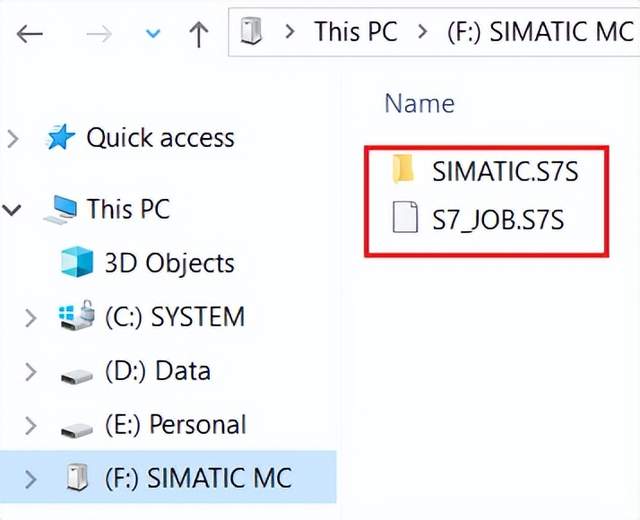Click the Forward navigation arrow
Screen dimensions: 640x520
tap(97, 33)
